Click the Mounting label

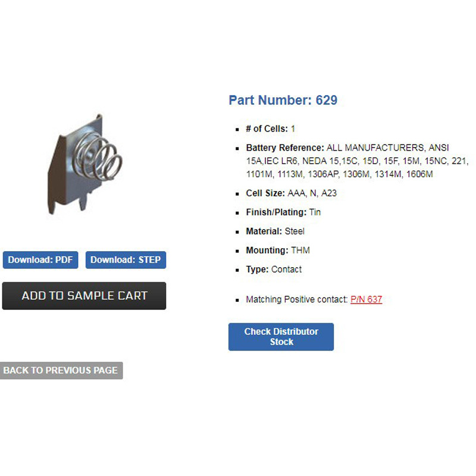click(x=267, y=250)
